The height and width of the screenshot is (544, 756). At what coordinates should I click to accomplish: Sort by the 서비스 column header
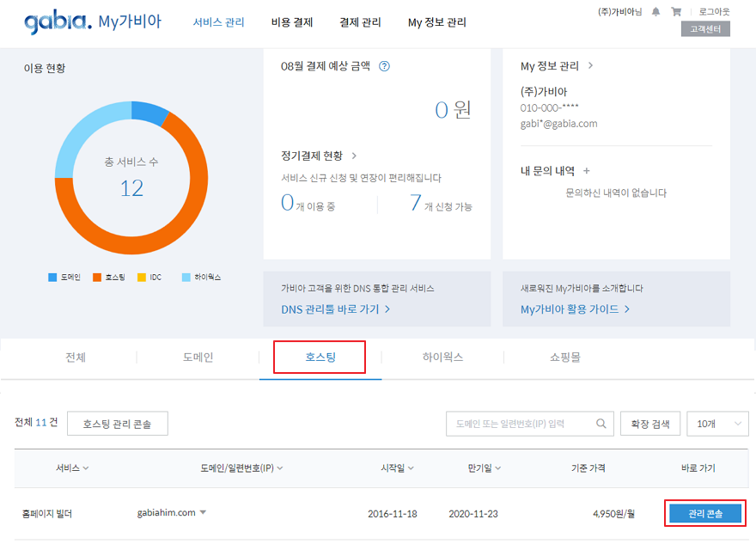point(72,468)
